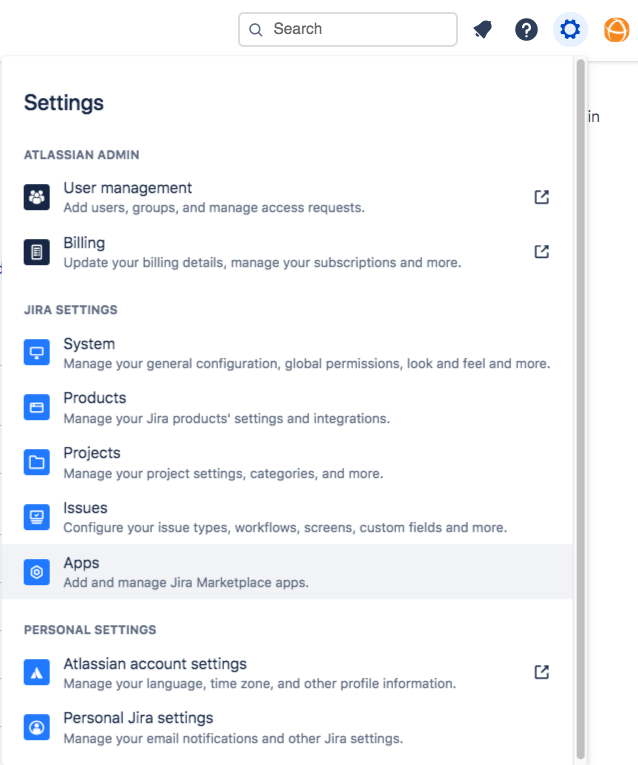Click the Apps hexagon icon
Screen dimensions: 638x765
point(37,572)
